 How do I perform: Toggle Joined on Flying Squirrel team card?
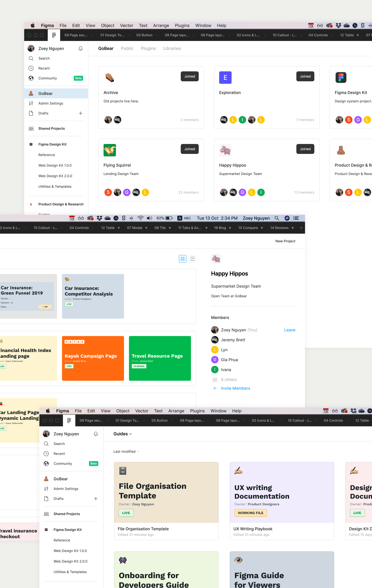pyautogui.click(x=190, y=149)
